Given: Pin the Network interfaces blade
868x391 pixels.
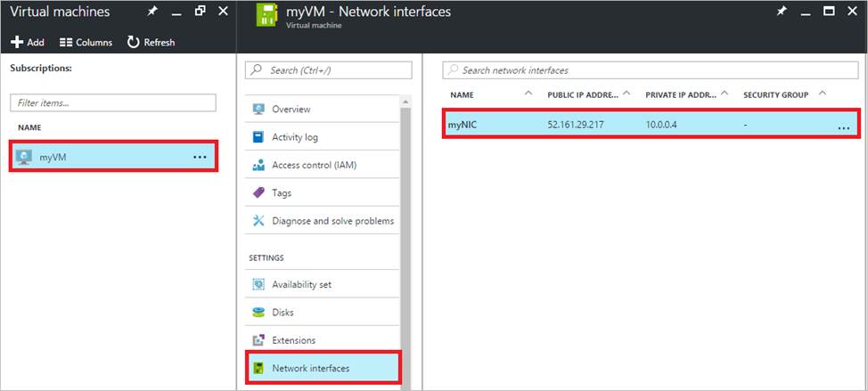Looking at the screenshot, I should 782,11.
